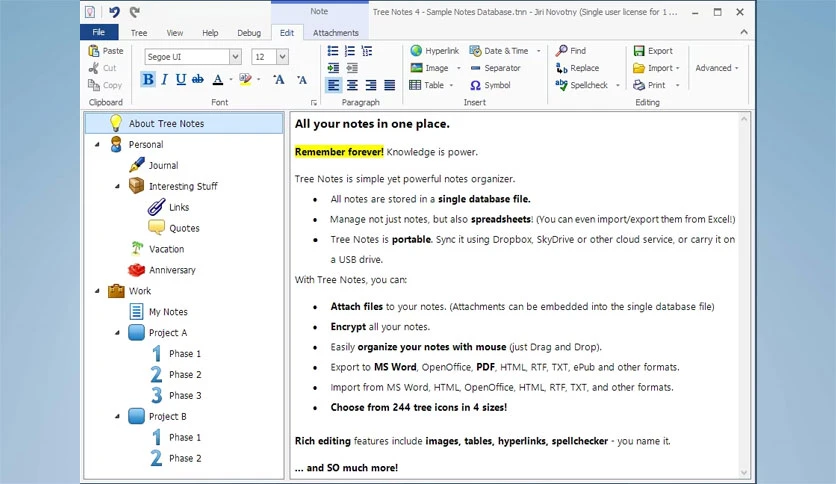Open the Help tab

pos(210,33)
